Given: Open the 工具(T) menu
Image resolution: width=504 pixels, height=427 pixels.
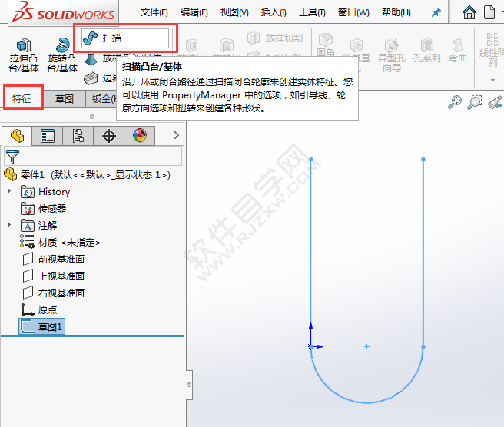Looking at the screenshot, I should tap(312, 12).
